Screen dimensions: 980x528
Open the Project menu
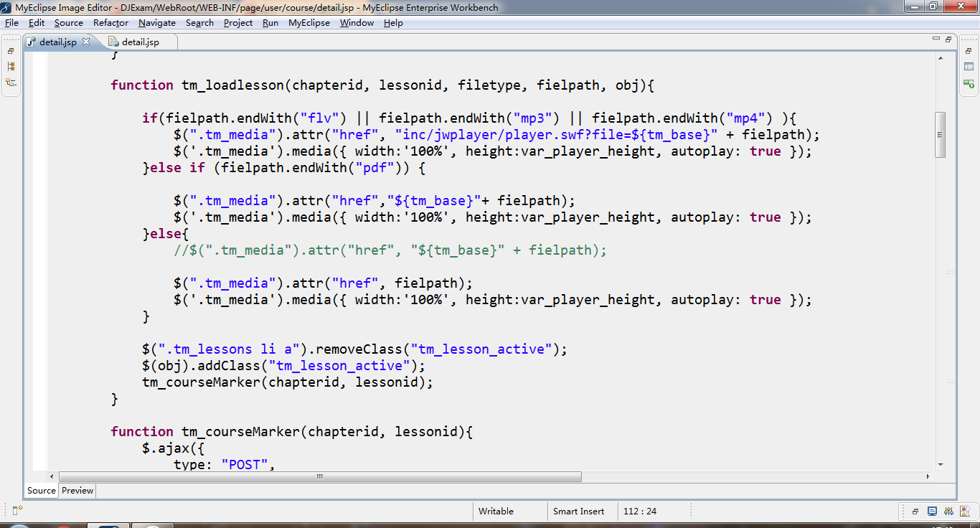pyautogui.click(x=238, y=23)
